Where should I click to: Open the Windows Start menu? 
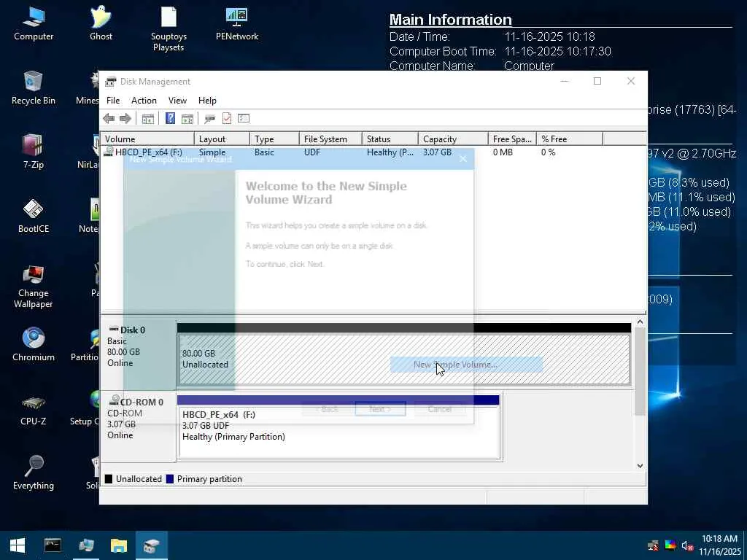(x=18, y=545)
